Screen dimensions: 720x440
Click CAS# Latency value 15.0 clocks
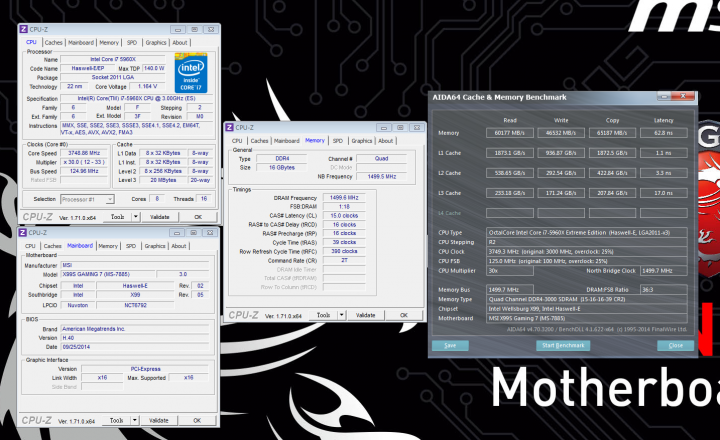344,215
